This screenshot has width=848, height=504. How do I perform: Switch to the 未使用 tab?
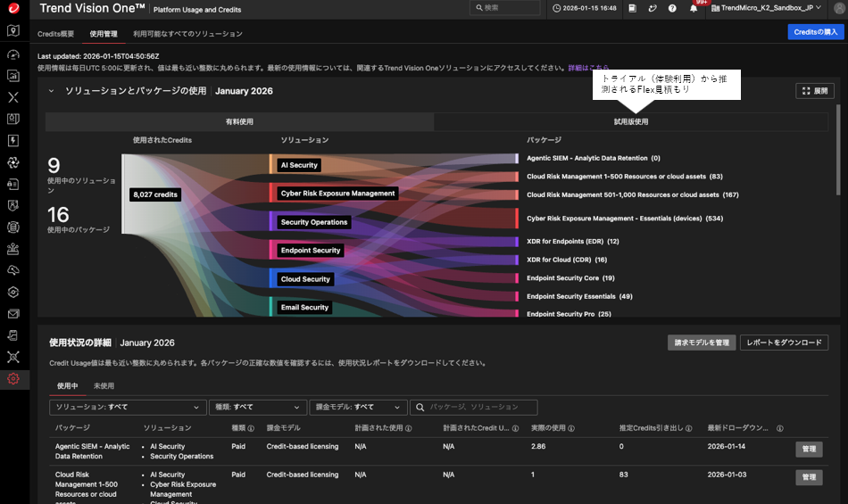(104, 385)
